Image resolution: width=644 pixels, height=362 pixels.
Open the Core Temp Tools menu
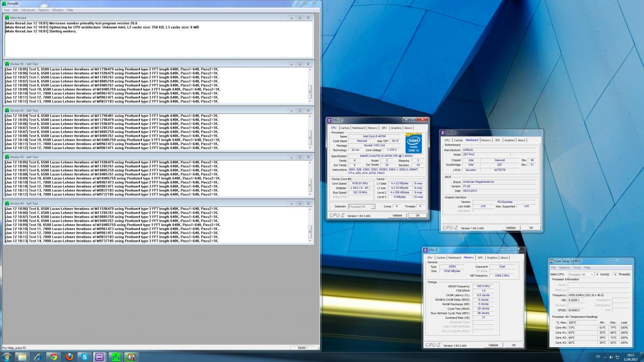pos(577,267)
